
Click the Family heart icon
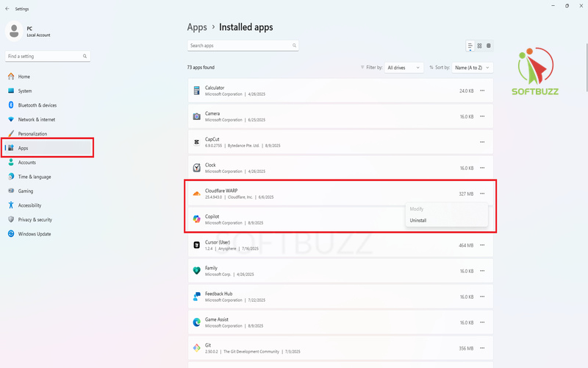(196, 271)
